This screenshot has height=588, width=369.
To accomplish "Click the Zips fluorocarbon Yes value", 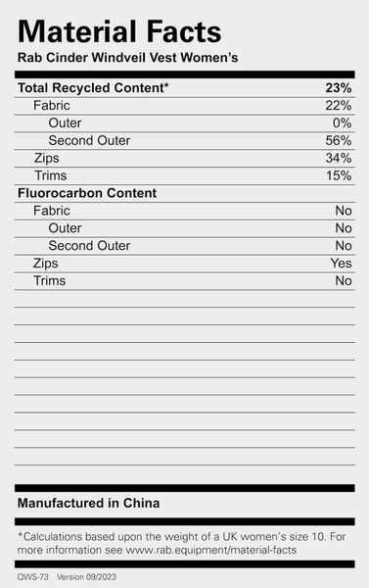I will click(341, 264).
